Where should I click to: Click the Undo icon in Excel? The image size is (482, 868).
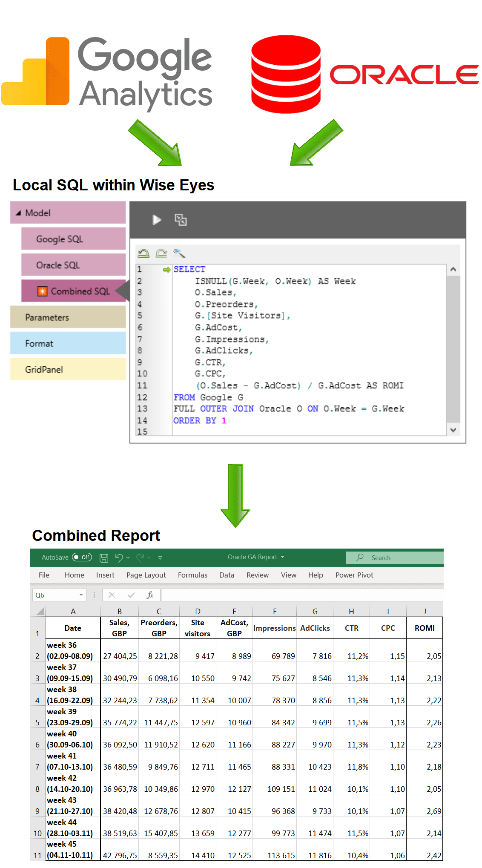click(x=119, y=558)
